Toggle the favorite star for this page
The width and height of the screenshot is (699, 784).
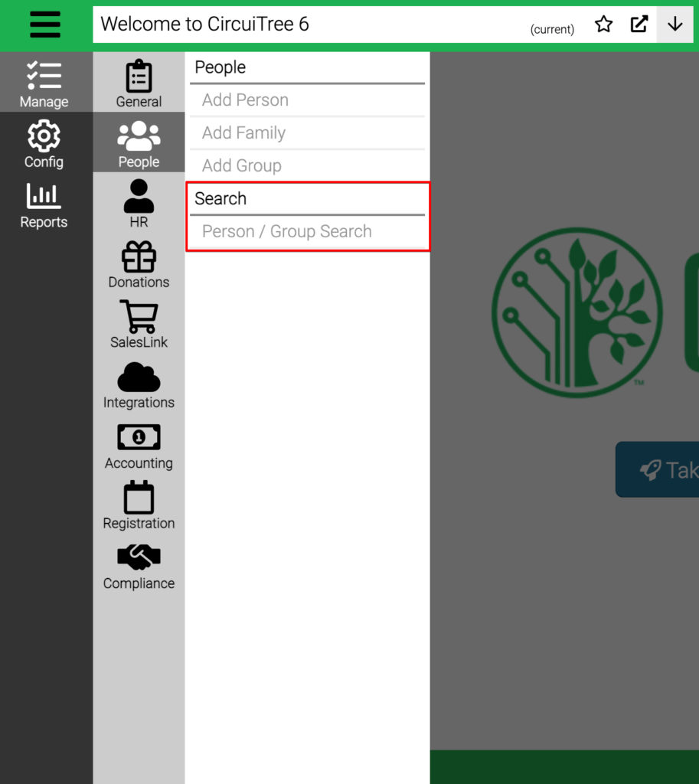603,24
